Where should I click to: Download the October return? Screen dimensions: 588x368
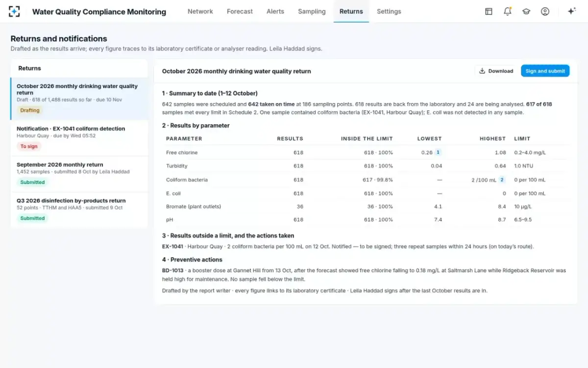tap(496, 71)
